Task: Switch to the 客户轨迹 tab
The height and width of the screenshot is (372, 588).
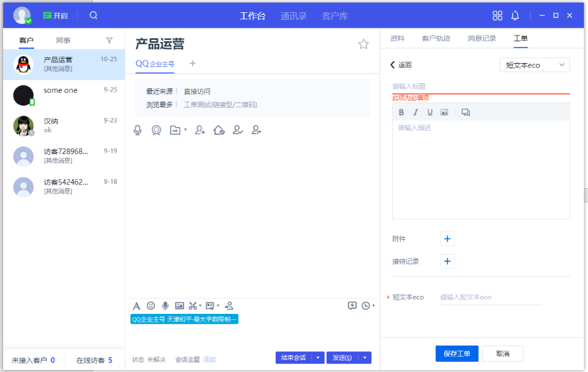Action: pos(436,38)
